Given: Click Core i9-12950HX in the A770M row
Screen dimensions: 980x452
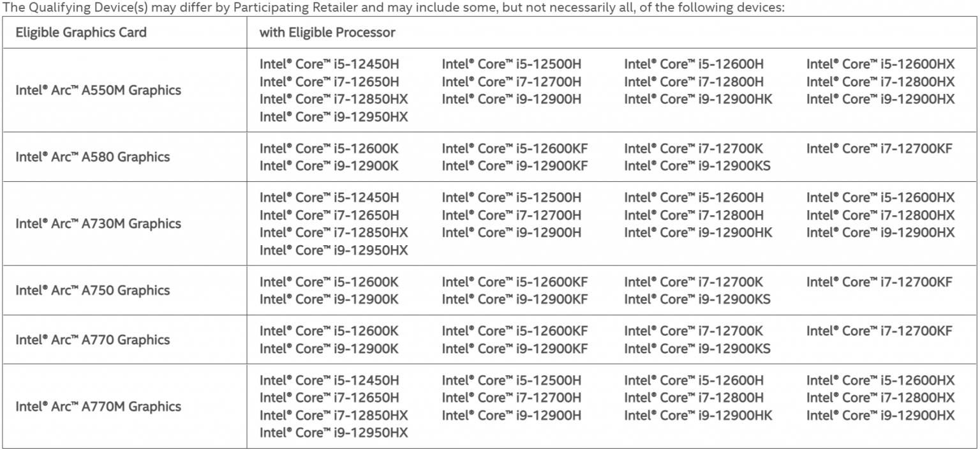Looking at the screenshot, I should coord(334,433).
